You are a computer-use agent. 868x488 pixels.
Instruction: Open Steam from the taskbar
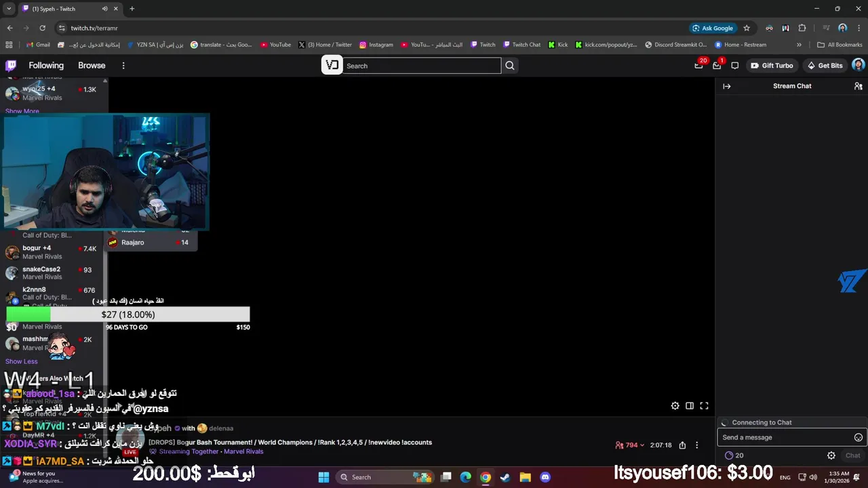coord(505,477)
